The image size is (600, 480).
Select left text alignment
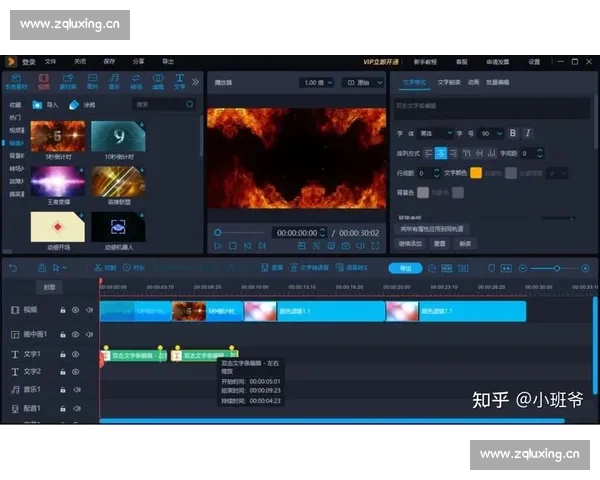[x=429, y=153]
